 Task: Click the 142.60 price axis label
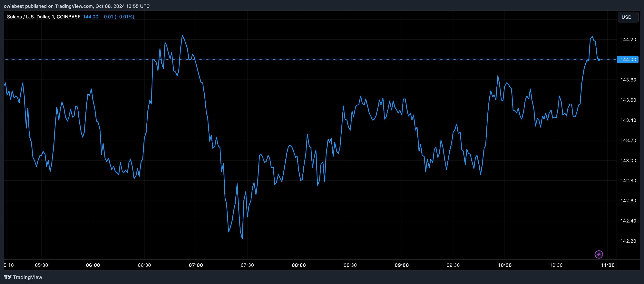(x=628, y=201)
